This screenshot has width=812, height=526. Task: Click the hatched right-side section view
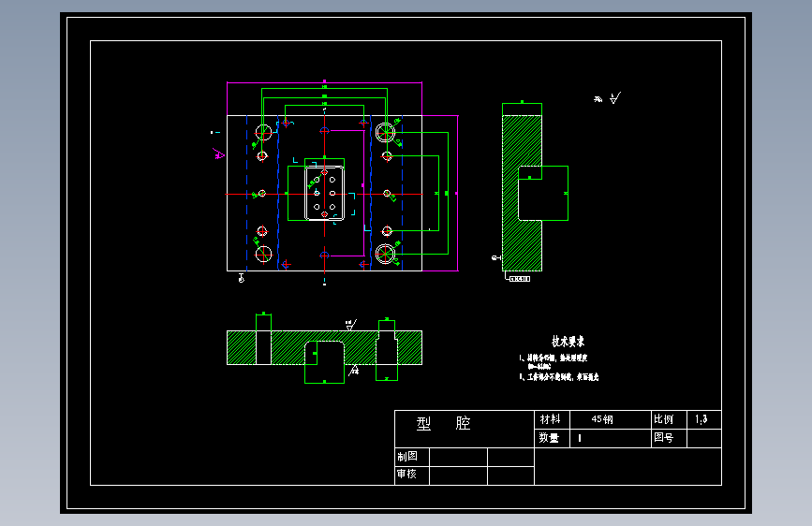522,193
